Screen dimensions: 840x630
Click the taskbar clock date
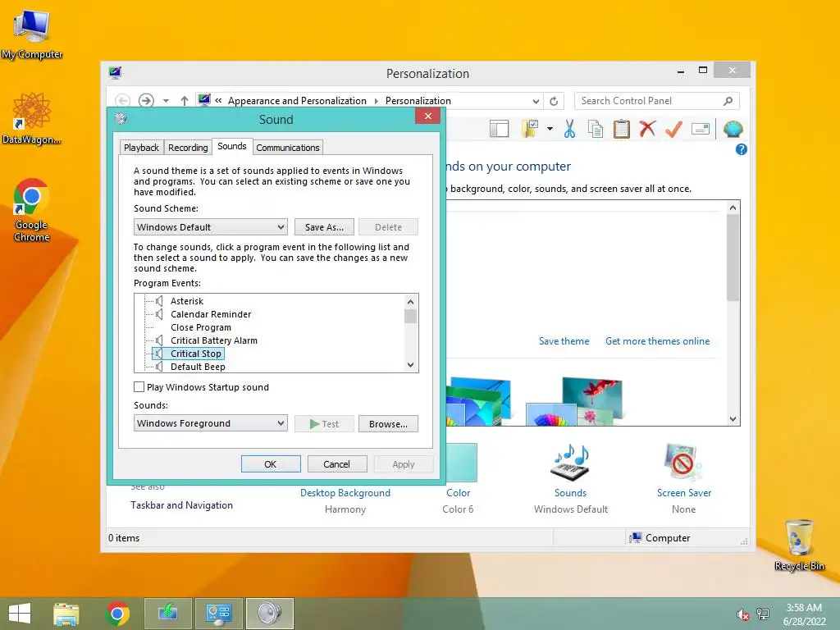[804, 622]
